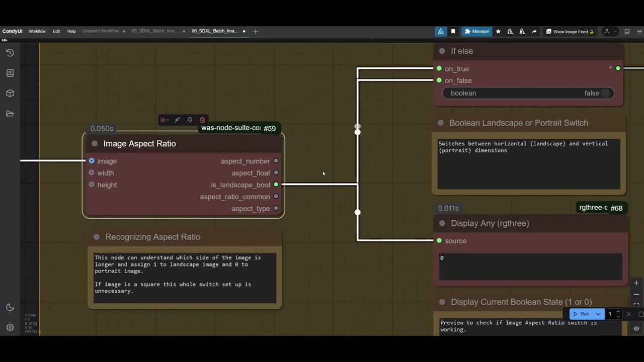Image resolution: width=644 pixels, height=362 pixels.
Task: Click the on_false input socket
Action: click(439, 80)
